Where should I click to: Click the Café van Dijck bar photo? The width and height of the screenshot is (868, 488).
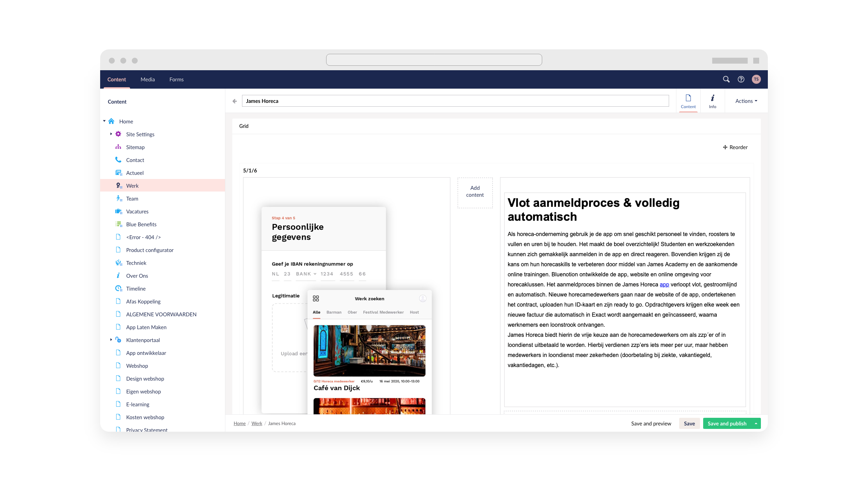tap(369, 351)
